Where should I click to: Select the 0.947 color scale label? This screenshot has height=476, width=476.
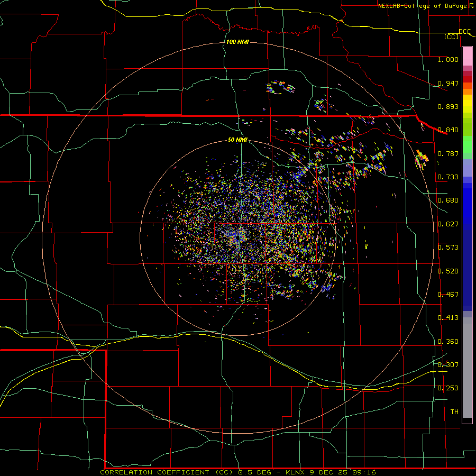448,83
